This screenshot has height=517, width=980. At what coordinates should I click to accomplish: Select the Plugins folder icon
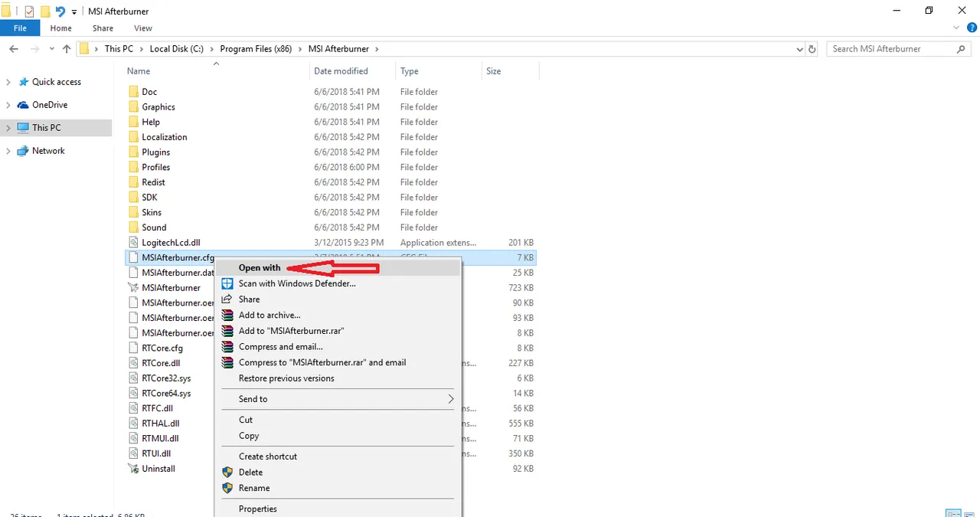133,152
